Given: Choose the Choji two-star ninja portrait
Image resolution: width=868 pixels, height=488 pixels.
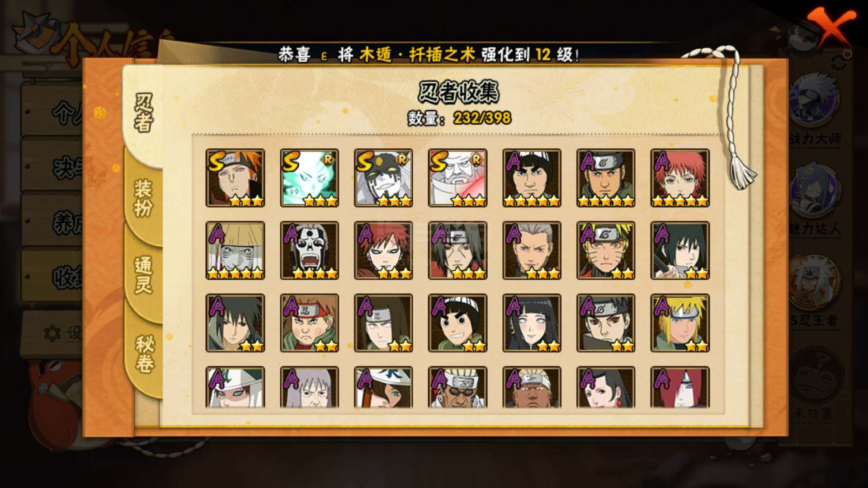Looking at the screenshot, I should pos(309,323).
